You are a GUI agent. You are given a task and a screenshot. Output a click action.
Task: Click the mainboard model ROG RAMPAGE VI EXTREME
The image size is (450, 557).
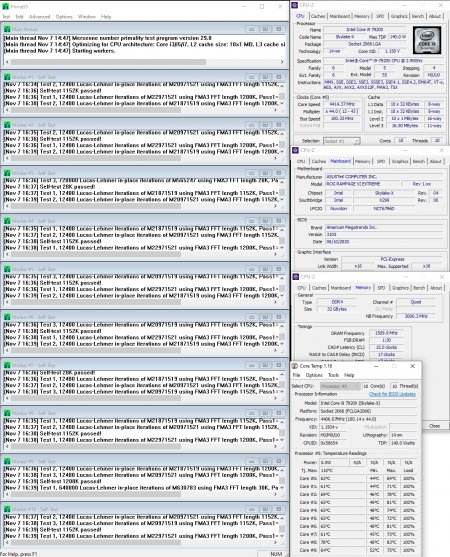coord(362,184)
